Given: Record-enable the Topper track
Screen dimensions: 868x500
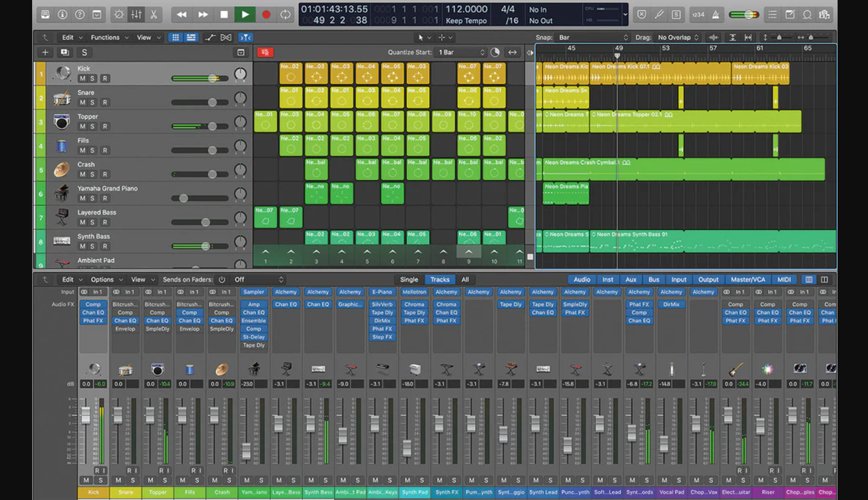Looking at the screenshot, I should point(104,127).
